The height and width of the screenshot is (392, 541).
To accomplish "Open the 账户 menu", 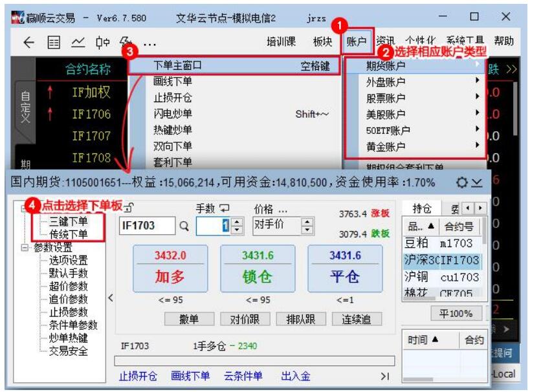I will click(357, 41).
